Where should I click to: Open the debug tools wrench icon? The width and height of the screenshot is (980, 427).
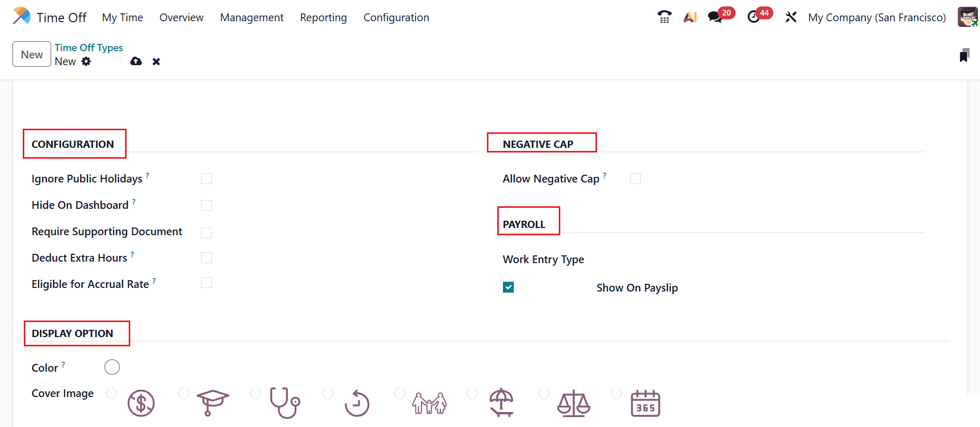(791, 17)
